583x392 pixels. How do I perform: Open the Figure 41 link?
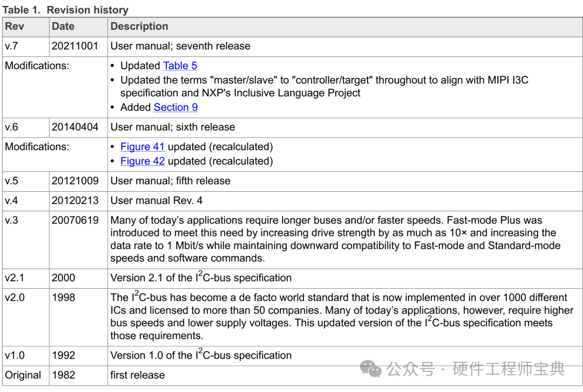click(143, 147)
